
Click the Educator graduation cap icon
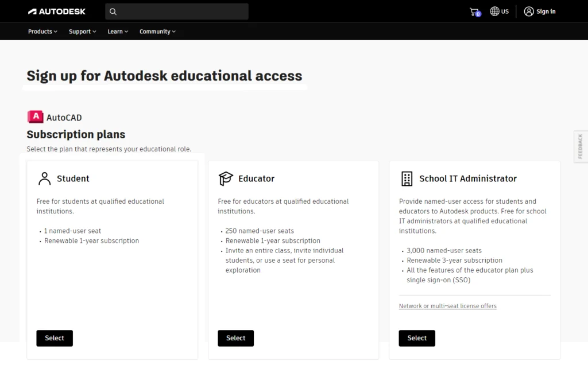226,178
